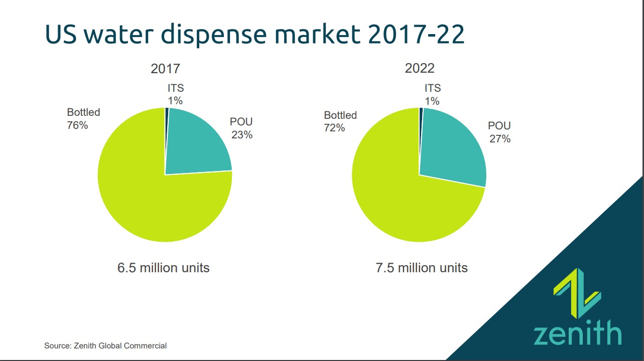Click the 'POU 27%' data label
Viewport: 644px width, 361px height.
pos(499,132)
